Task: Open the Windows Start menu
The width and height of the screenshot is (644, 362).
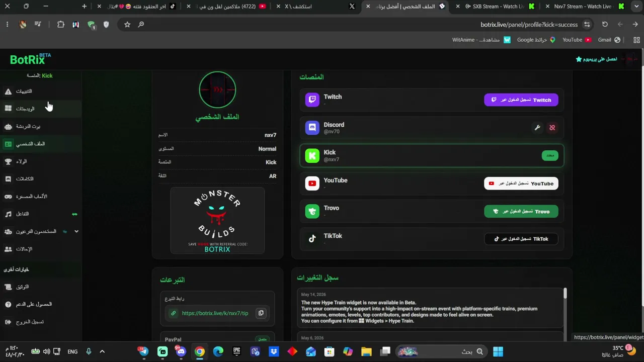Action: (x=498, y=352)
